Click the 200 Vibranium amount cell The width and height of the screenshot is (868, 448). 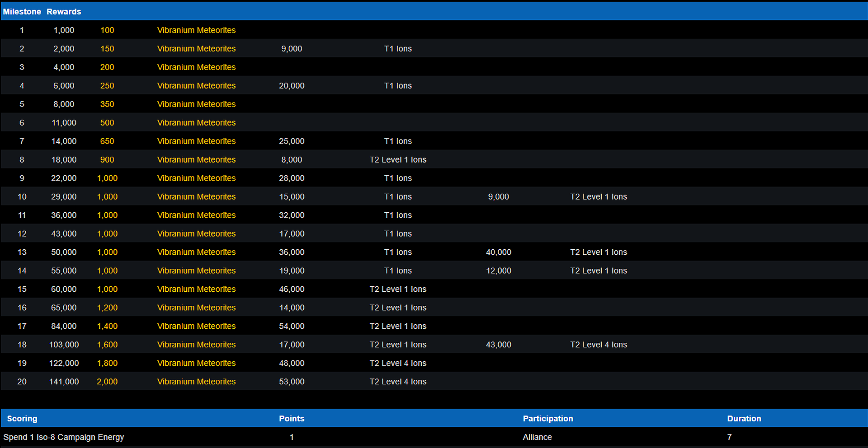click(107, 67)
